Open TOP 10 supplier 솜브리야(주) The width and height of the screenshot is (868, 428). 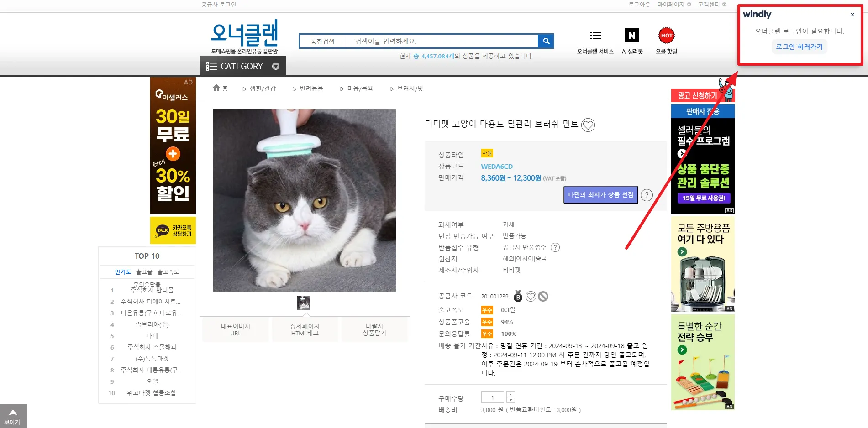pos(152,324)
